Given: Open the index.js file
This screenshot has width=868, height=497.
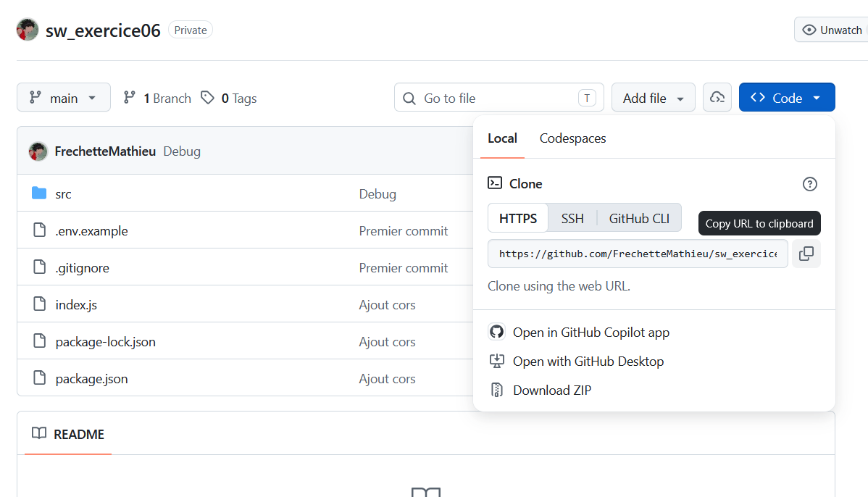Looking at the screenshot, I should coord(76,304).
